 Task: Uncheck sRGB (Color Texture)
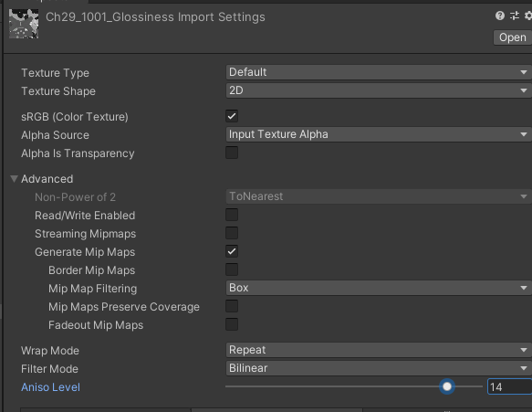click(232, 116)
